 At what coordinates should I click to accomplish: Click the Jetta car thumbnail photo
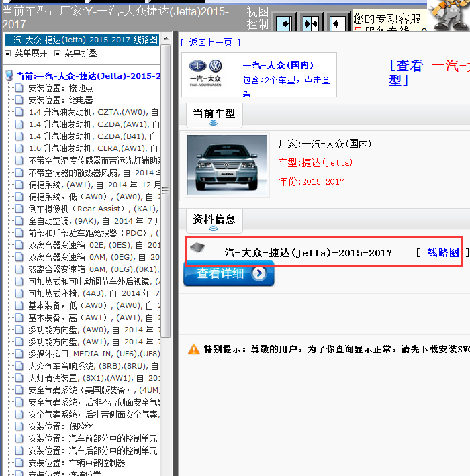tap(226, 165)
